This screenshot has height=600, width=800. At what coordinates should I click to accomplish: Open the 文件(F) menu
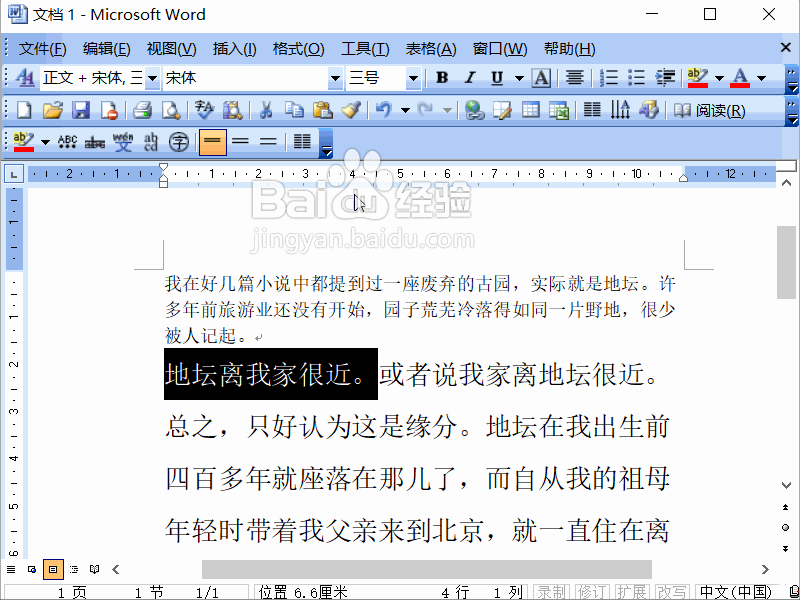42,49
